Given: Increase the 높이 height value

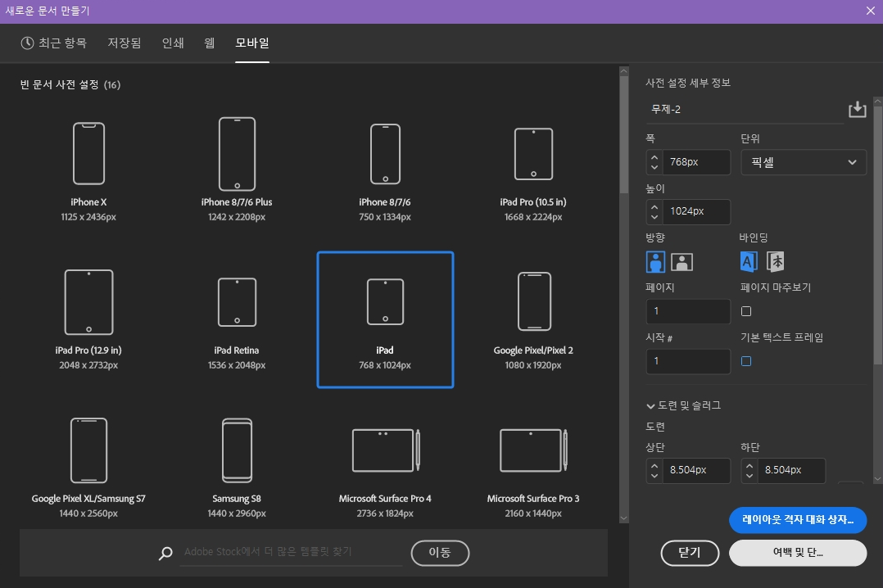Looking at the screenshot, I should [x=654, y=206].
